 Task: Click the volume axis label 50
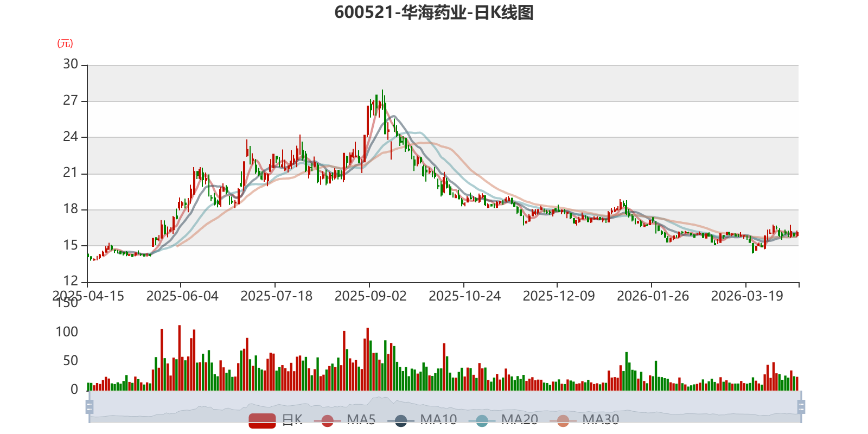[71, 361]
